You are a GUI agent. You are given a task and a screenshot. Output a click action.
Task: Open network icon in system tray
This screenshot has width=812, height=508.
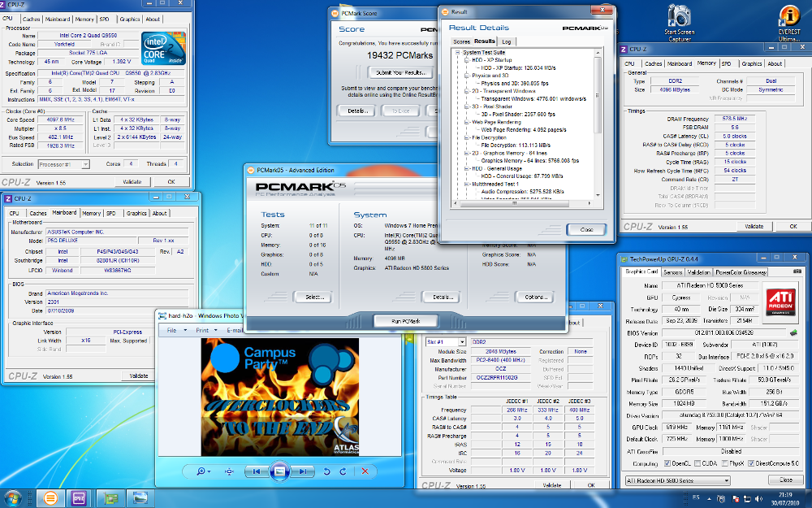[747, 499]
